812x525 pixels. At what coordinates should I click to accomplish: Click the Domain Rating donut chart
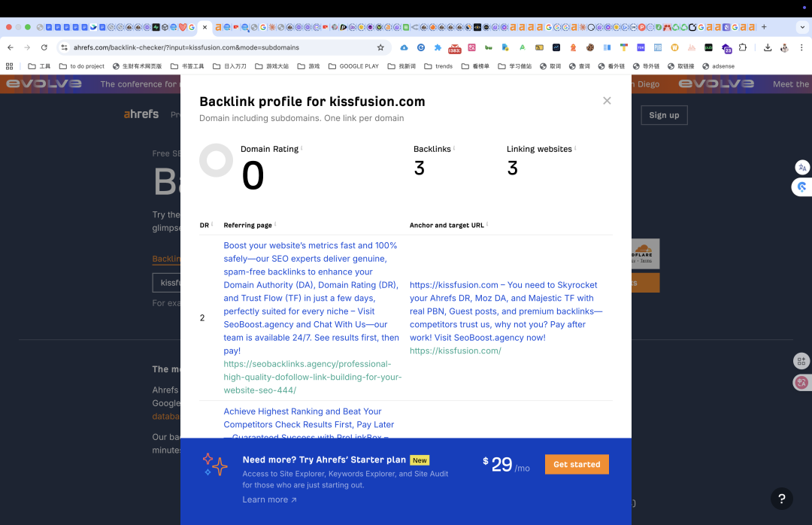(x=216, y=160)
